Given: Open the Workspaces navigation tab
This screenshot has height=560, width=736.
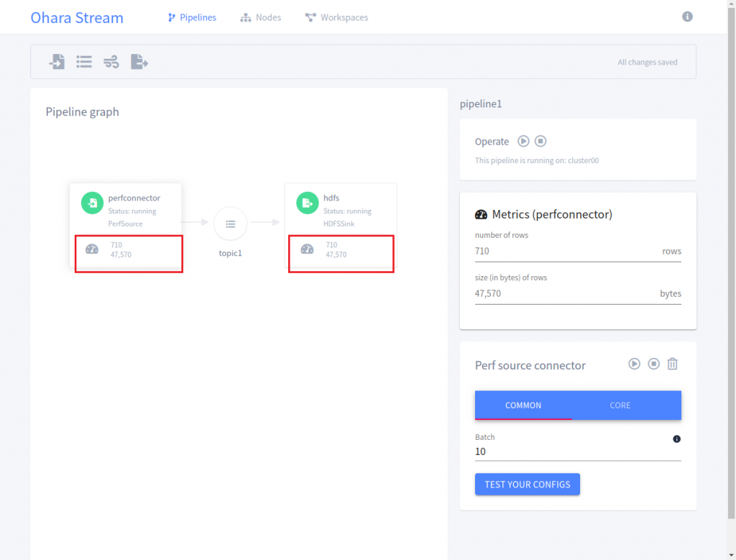Looking at the screenshot, I should 336,17.
